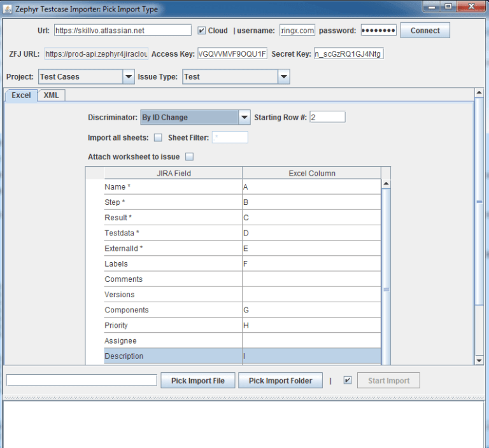The width and height of the screenshot is (489, 448).
Task: Click the panel scroll-down arrow
Action: tap(479, 360)
